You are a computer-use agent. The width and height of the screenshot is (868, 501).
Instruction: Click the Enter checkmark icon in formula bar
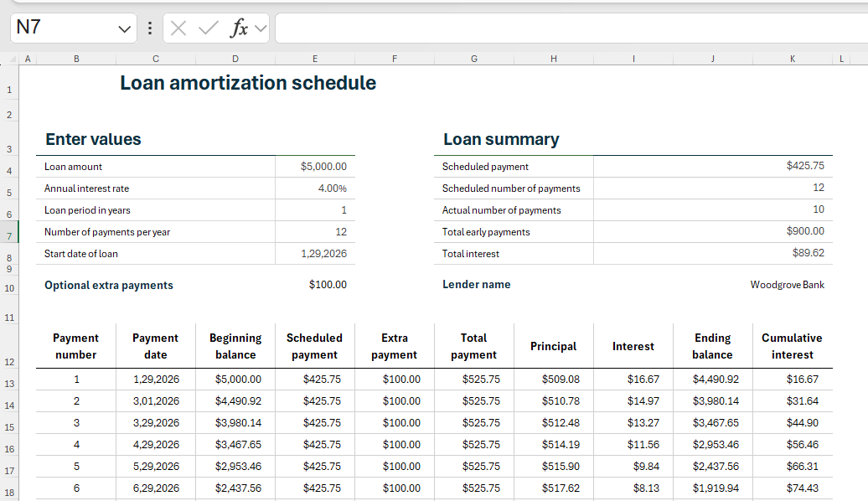click(x=208, y=28)
